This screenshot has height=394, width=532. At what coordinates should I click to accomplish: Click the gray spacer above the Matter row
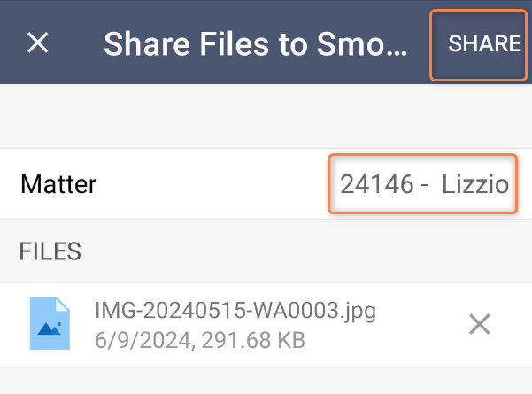coord(266,116)
